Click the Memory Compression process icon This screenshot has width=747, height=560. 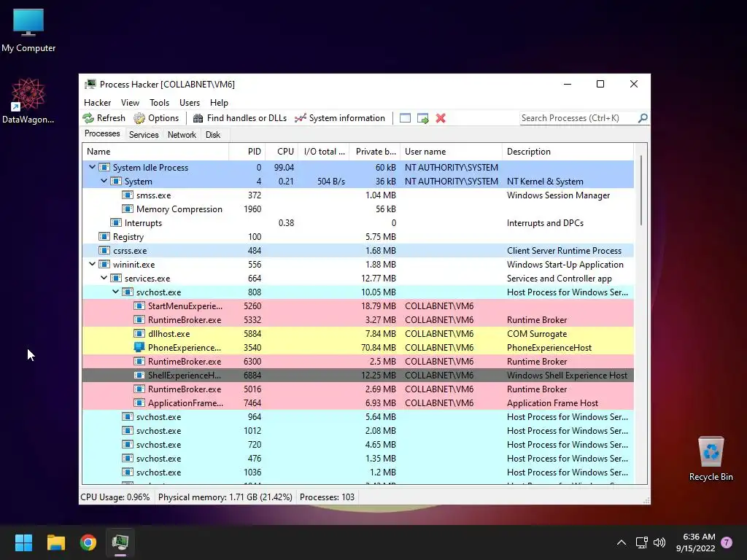(127, 209)
